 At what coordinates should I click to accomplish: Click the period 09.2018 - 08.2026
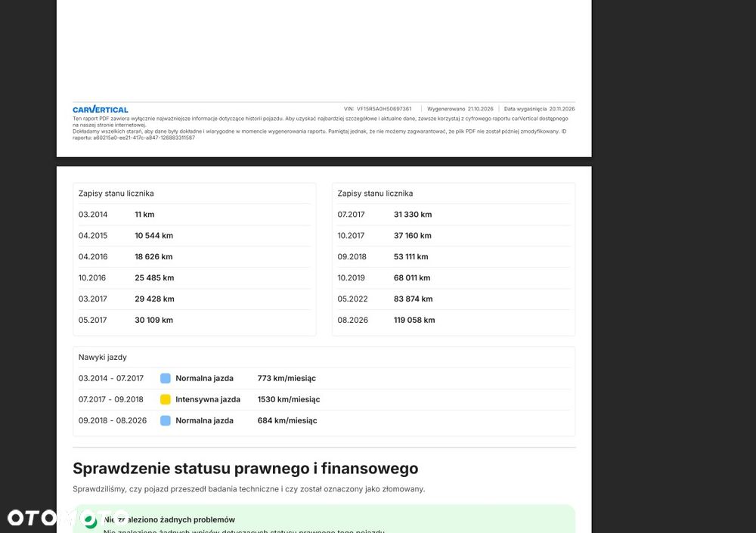113,420
